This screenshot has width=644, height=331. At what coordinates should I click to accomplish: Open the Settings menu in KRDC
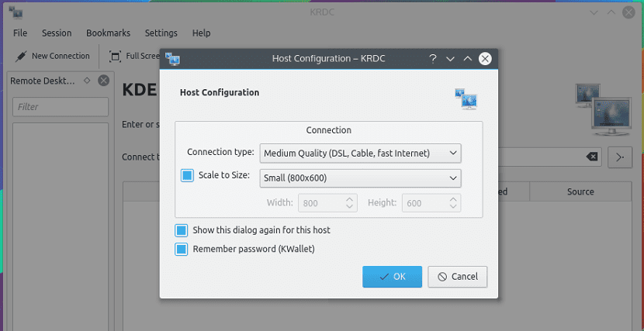tap(161, 33)
